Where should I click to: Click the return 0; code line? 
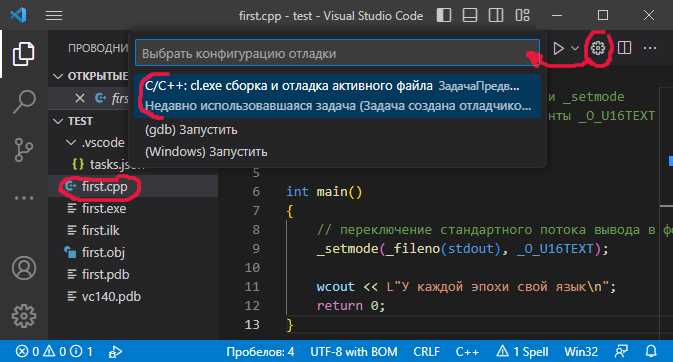351,305
